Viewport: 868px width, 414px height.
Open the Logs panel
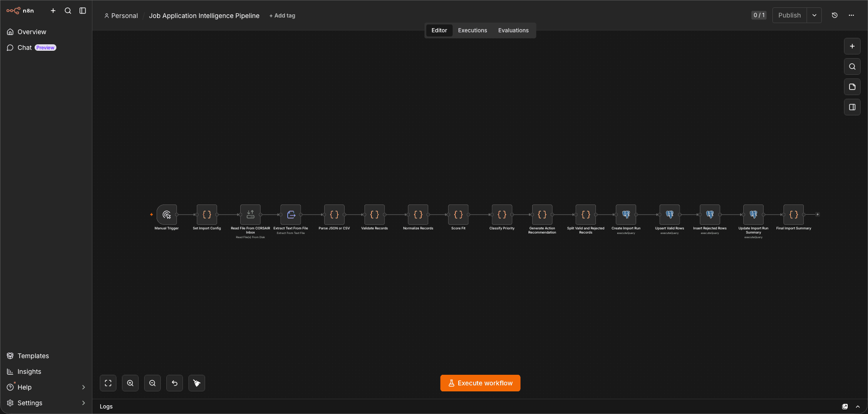106,407
